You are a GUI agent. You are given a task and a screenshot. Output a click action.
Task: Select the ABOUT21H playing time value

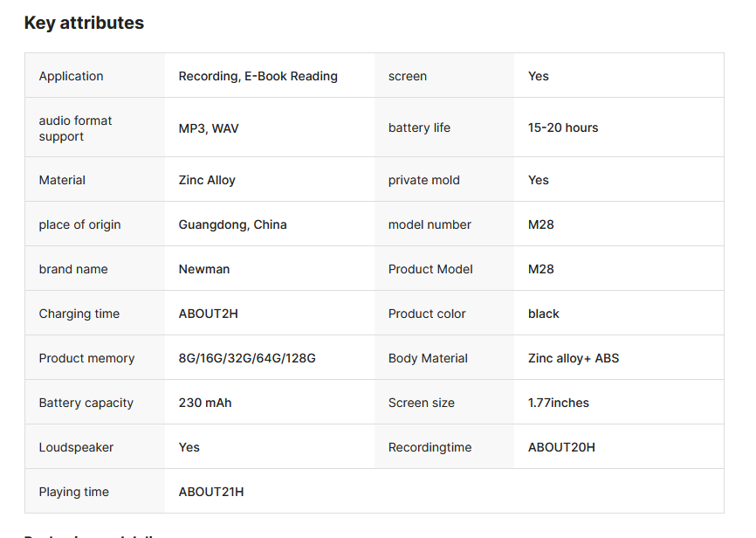[211, 492]
